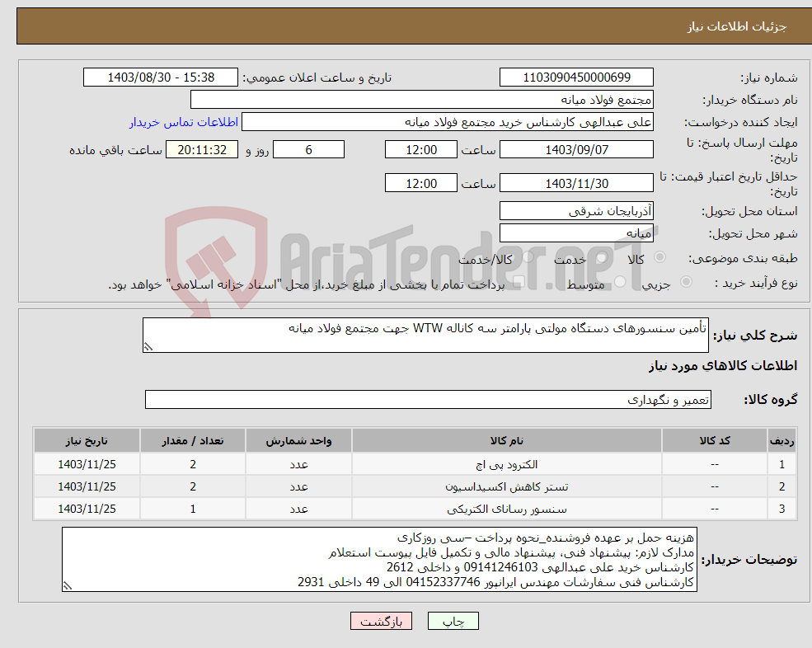Screen dimensions: 812x648
Task: Select the متوسط purchase type radio
Action: tap(620, 282)
